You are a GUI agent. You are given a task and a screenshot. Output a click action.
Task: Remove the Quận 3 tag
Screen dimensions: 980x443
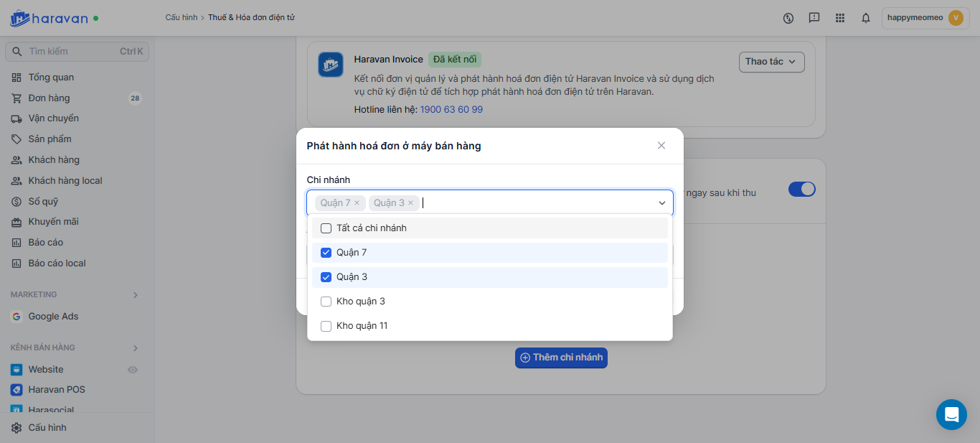pyautogui.click(x=410, y=203)
